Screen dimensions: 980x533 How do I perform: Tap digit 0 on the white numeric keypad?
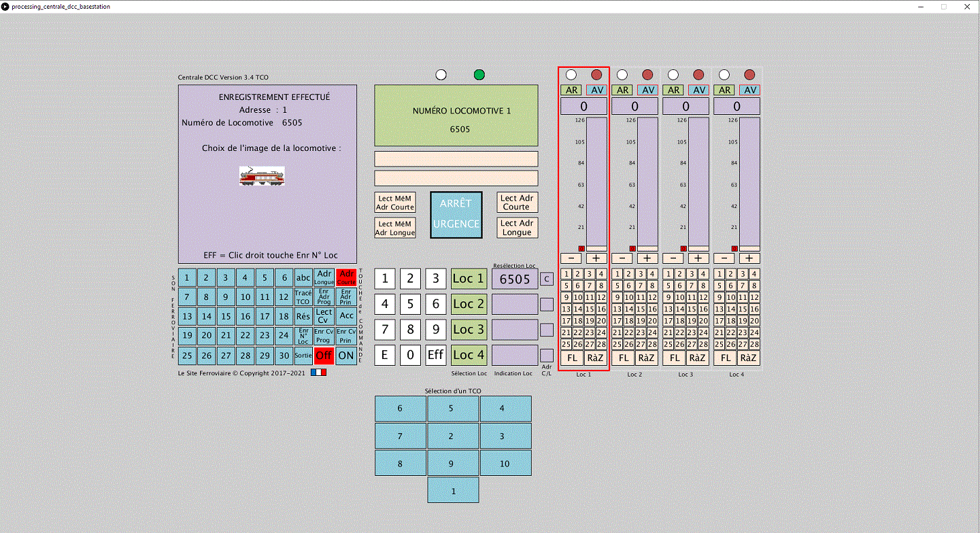[x=410, y=355]
